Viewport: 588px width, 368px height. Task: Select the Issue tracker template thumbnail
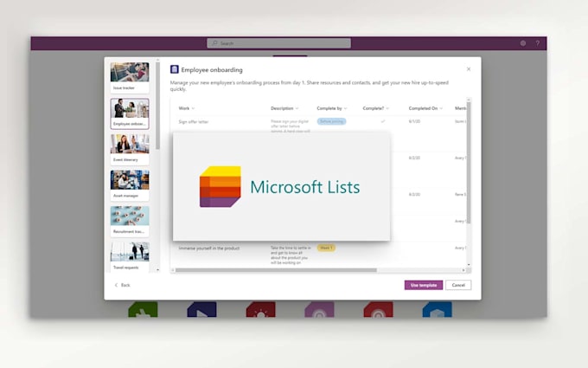[130, 77]
